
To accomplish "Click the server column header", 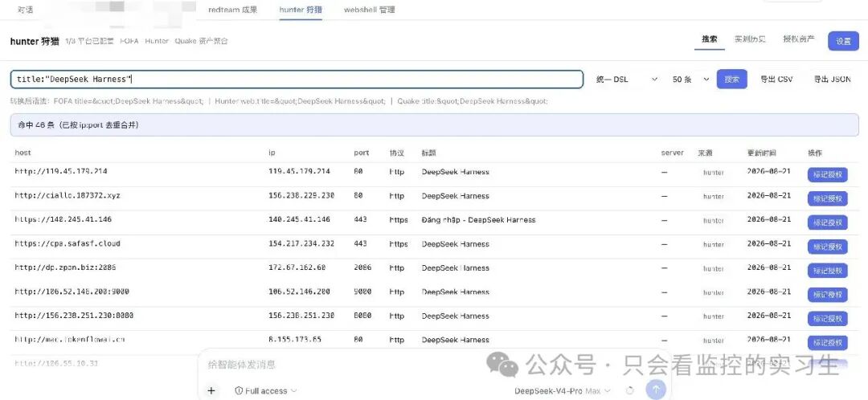I will click(672, 153).
